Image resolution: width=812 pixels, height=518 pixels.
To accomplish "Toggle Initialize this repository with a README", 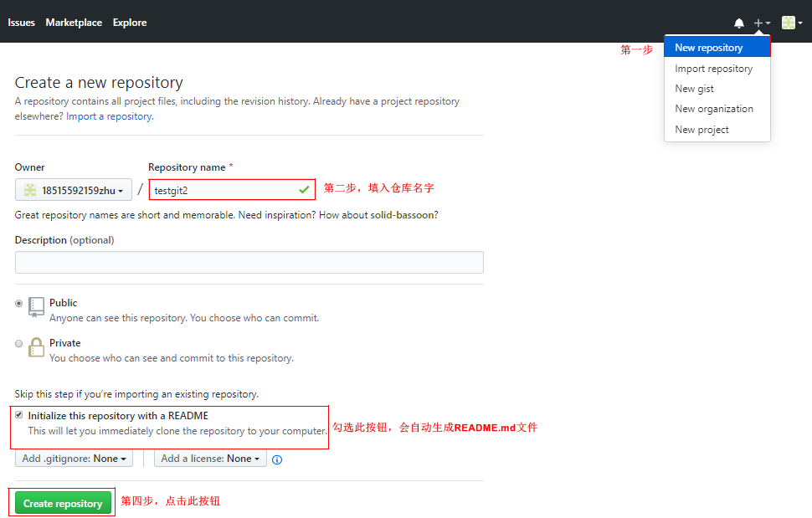I will [x=19, y=415].
